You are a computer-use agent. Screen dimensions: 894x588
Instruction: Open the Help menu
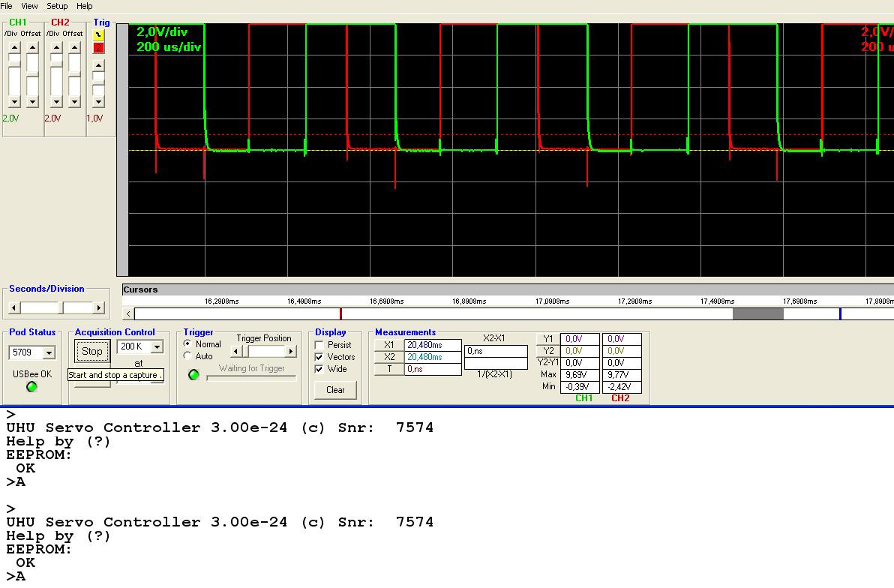click(x=85, y=6)
